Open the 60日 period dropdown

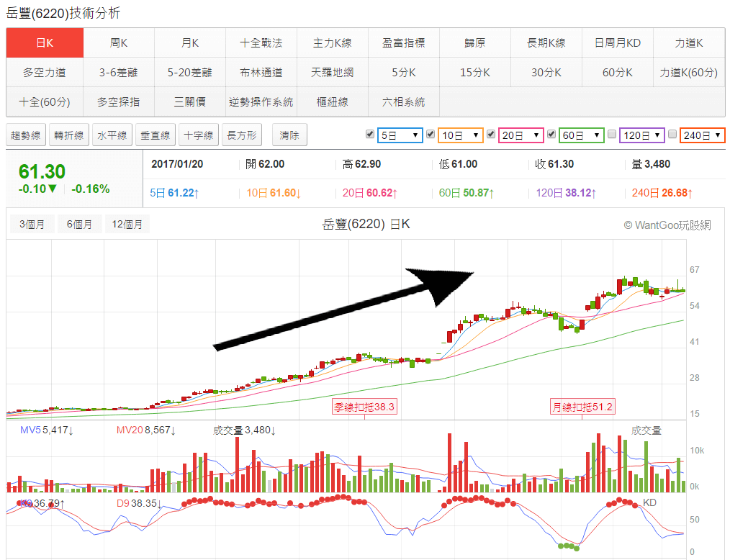[x=581, y=135]
